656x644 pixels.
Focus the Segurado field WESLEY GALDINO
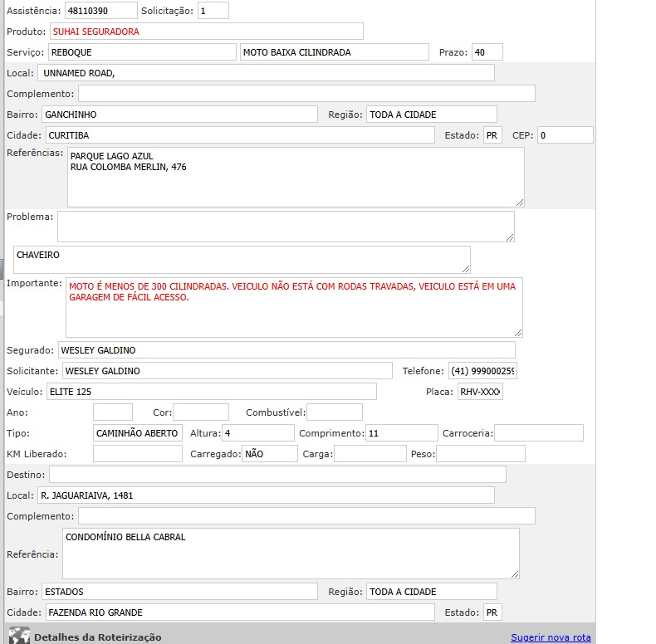point(286,350)
